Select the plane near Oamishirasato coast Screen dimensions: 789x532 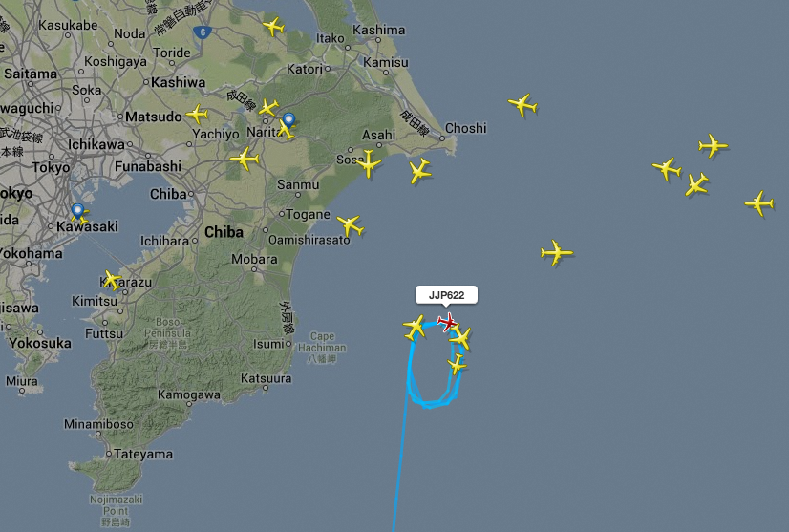(x=351, y=225)
